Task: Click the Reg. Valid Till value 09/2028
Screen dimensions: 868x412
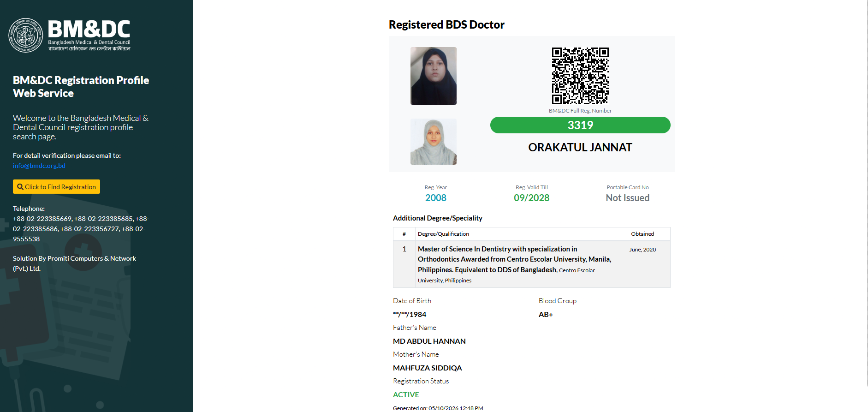Action: click(532, 198)
